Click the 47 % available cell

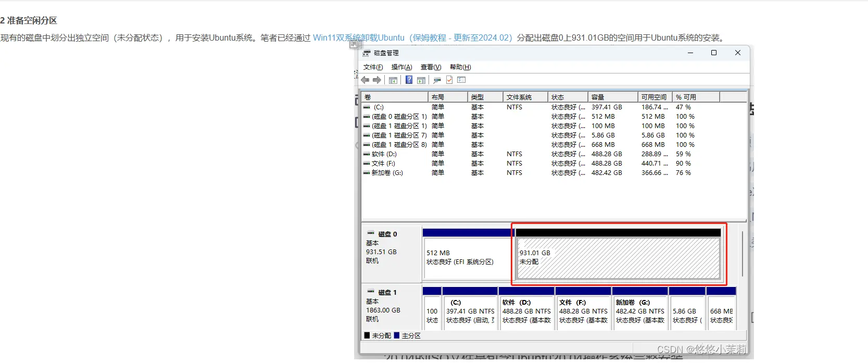point(683,107)
